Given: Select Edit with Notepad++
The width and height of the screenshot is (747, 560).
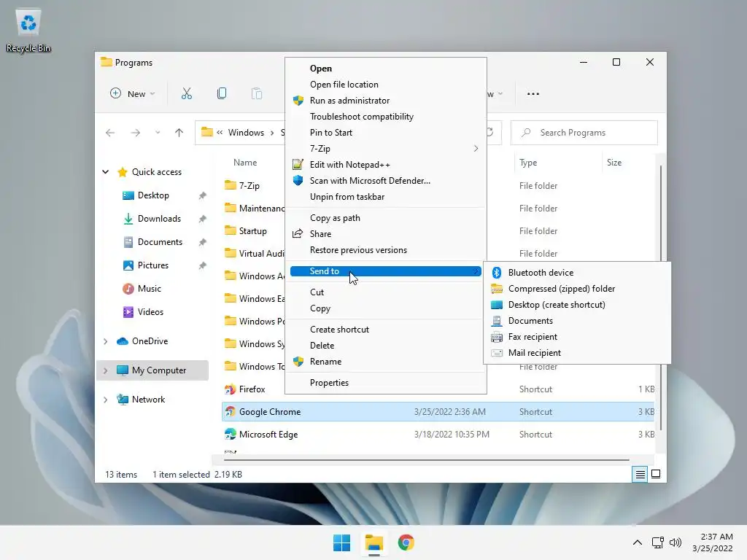Looking at the screenshot, I should coord(385,165).
